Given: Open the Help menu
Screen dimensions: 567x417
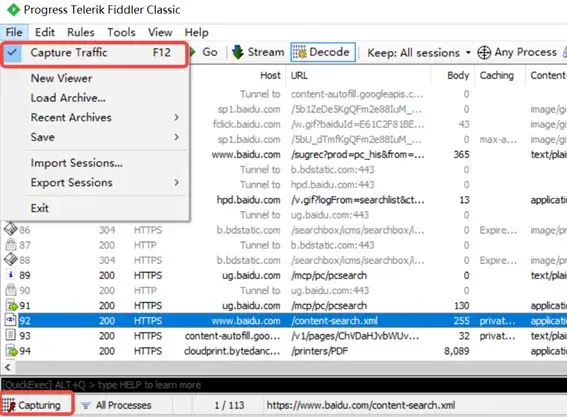Looking at the screenshot, I should (x=196, y=32).
